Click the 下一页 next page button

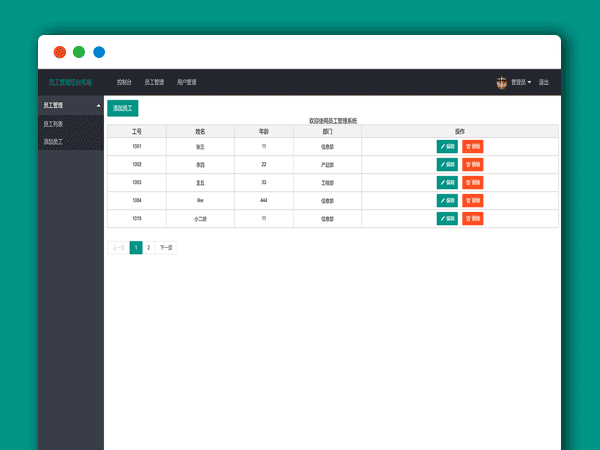[x=166, y=246]
